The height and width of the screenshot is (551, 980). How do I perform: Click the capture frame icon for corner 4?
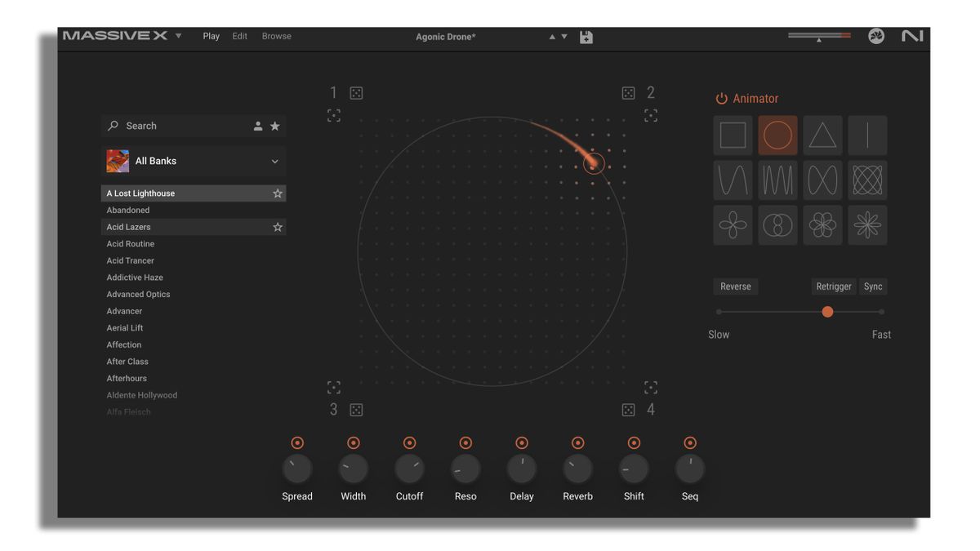pos(651,387)
